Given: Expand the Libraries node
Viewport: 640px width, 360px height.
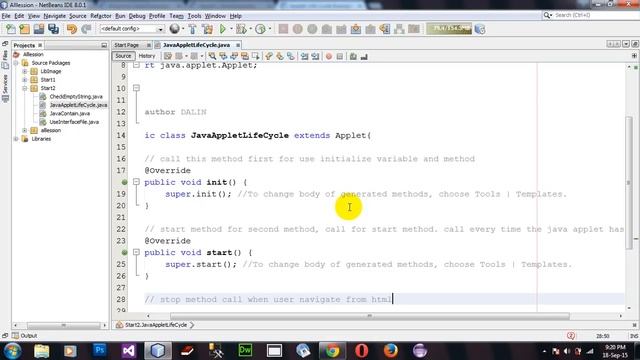Looking at the screenshot, I should click(16, 139).
